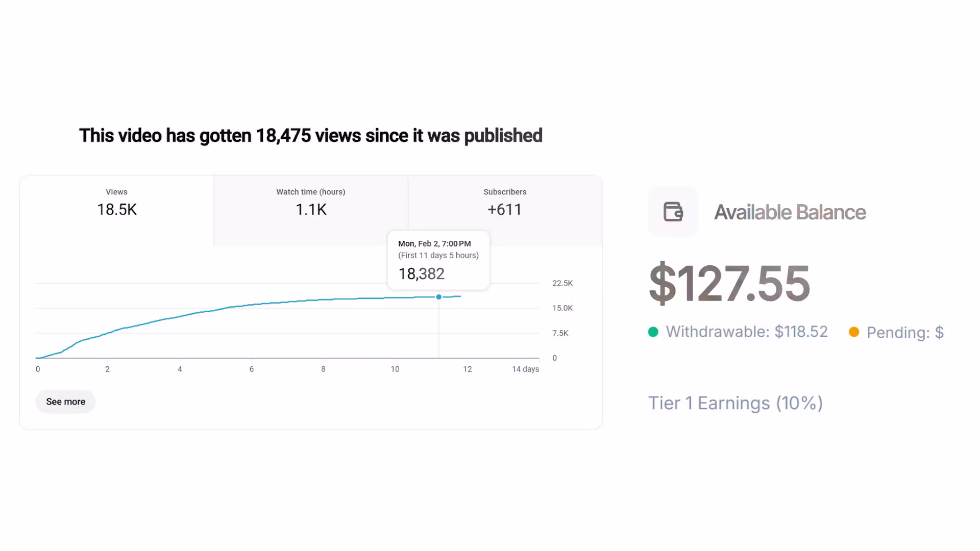Click the green Withdrawable status dot
Image resolution: width=980 pixels, height=551 pixels.
(653, 332)
